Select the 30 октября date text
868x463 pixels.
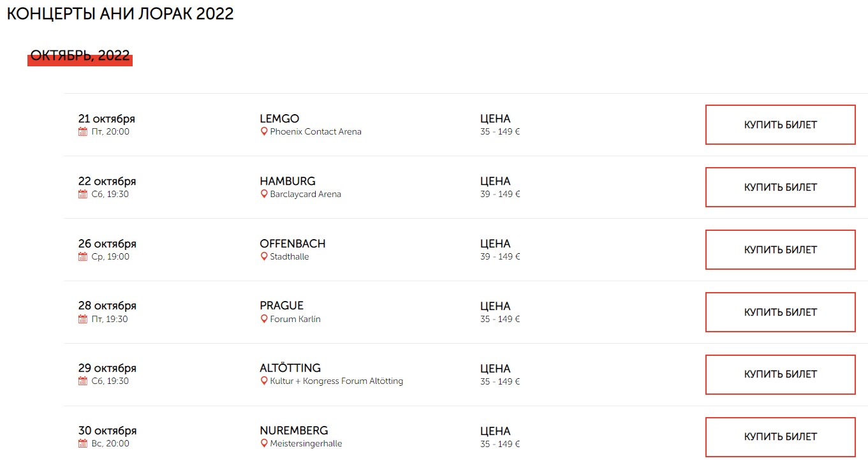pos(107,430)
